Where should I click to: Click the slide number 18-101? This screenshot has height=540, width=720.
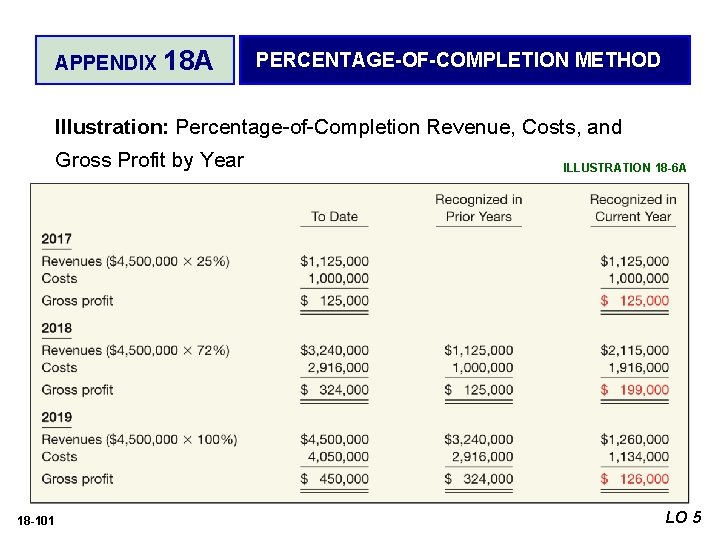[37, 519]
